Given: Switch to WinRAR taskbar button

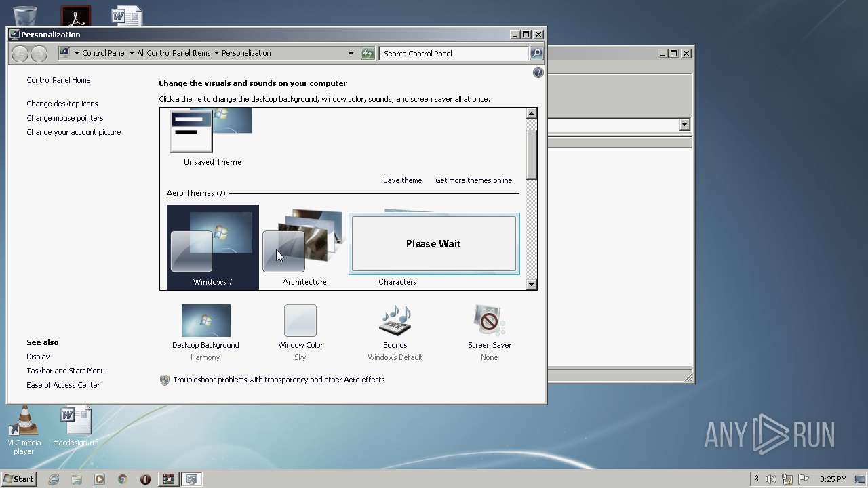Looking at the screenshot, I should coord(168,479).
